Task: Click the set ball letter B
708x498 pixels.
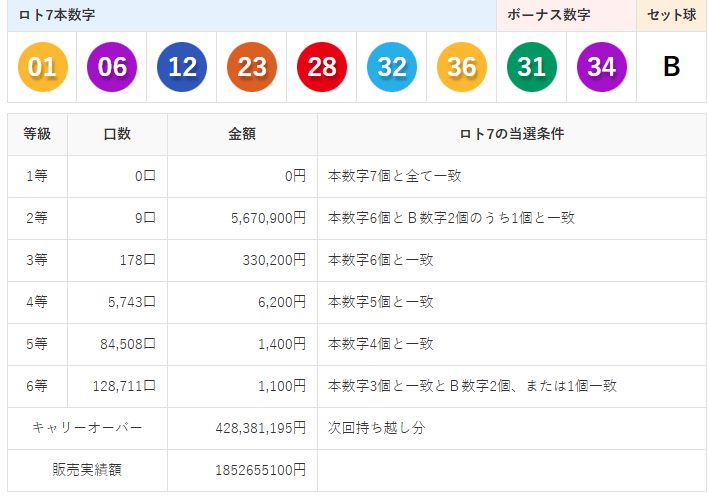Action: [x=671, y=67]
